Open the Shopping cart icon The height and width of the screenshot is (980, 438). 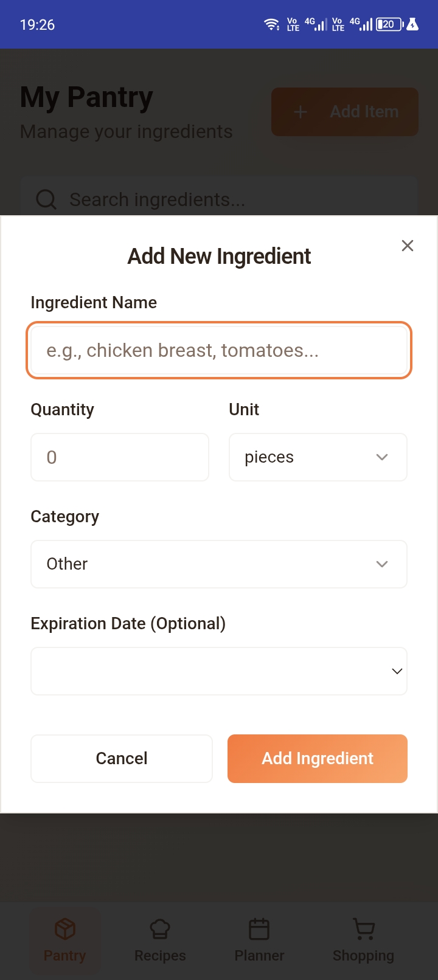coord(364,929)
